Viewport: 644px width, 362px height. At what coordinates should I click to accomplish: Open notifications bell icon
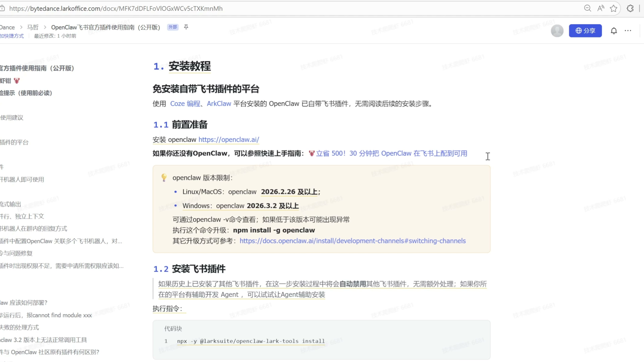pyautogui.click(x=614, y=31)
